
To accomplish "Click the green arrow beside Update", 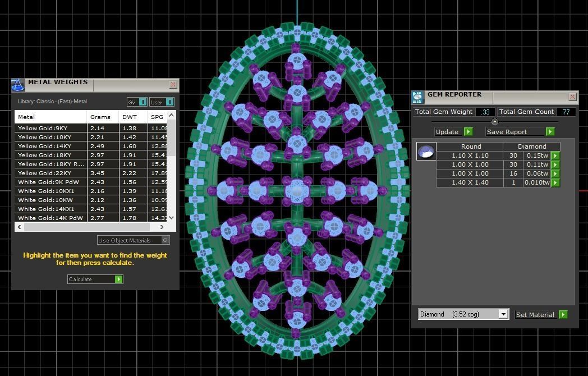I will (x=468, y=132).
